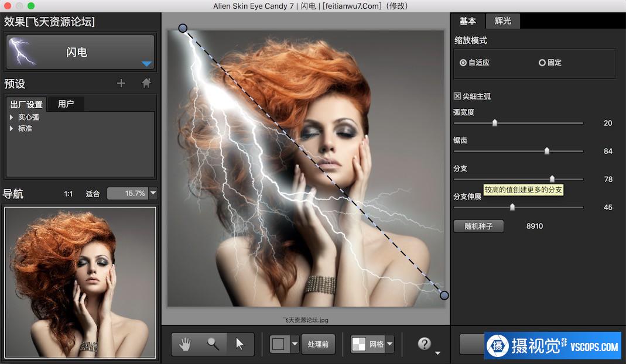The height and width of the screenshot is (364, 626).
Task: Switch to the 基本 tab
Action: pyautogui.click(x=467, y=20)
